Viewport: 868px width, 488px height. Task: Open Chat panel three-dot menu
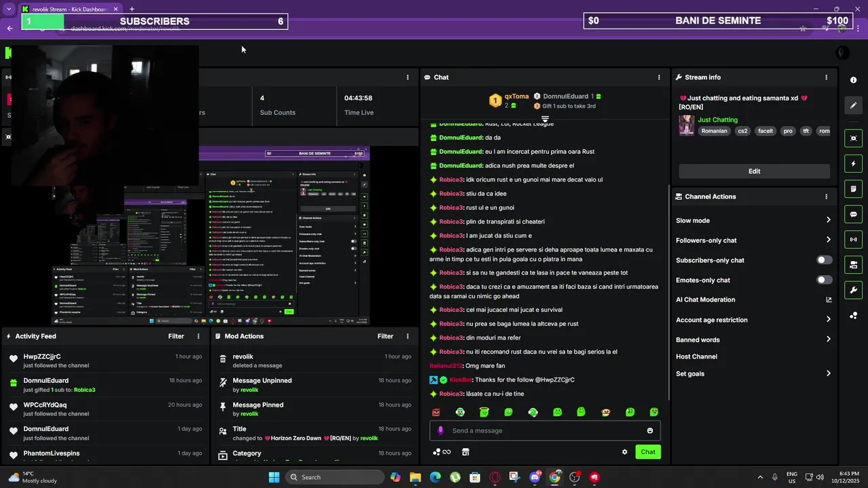[658, 77]
